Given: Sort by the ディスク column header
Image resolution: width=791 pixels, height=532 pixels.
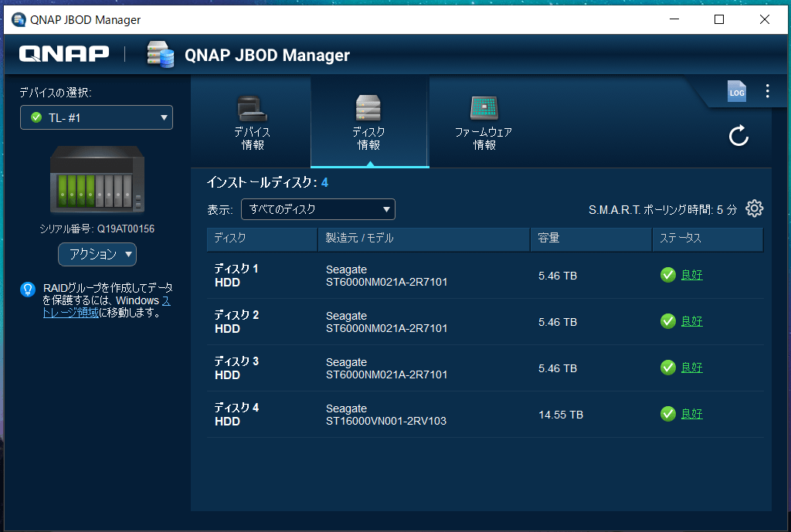Looking at the screenshot, I should click(262, 239).
